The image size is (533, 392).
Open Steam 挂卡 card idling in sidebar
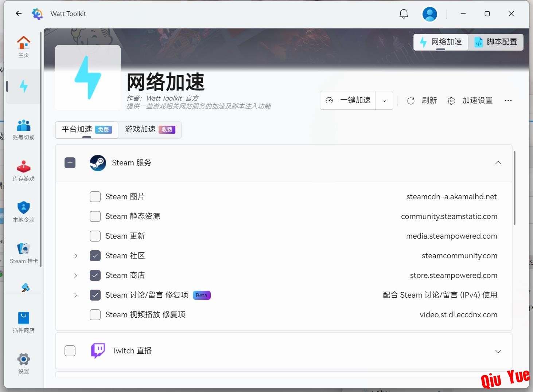(x=24, y=253)
